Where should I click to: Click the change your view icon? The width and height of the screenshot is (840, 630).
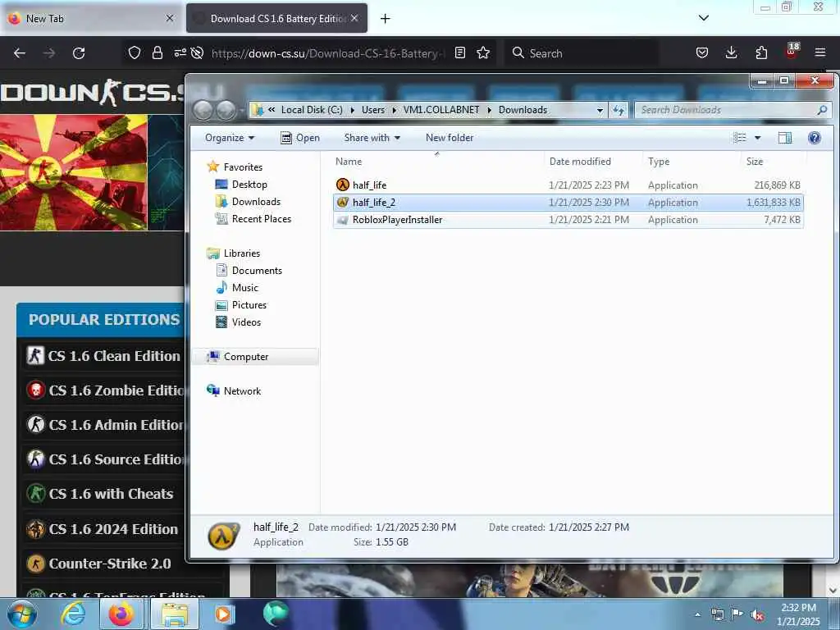click(x=740, y=138)
